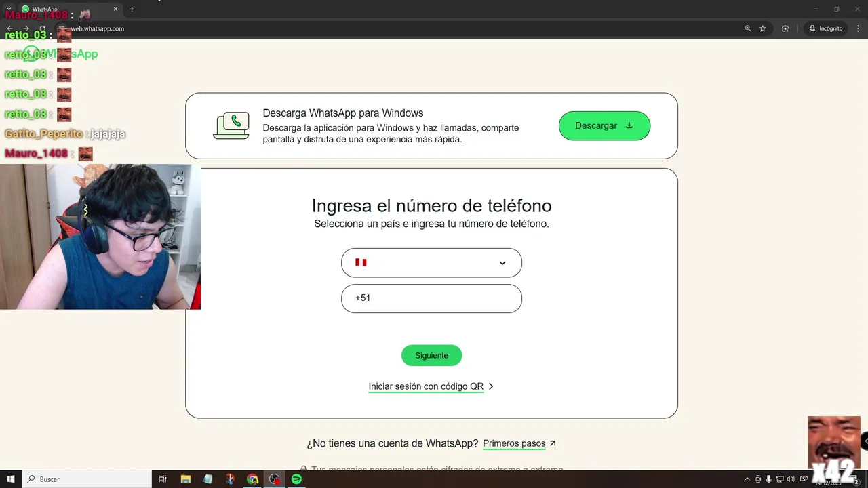Open the notepad-style app in taskbar
This screenshot has width=868, height=488.
pyautogui.click(x=208, y=479)
